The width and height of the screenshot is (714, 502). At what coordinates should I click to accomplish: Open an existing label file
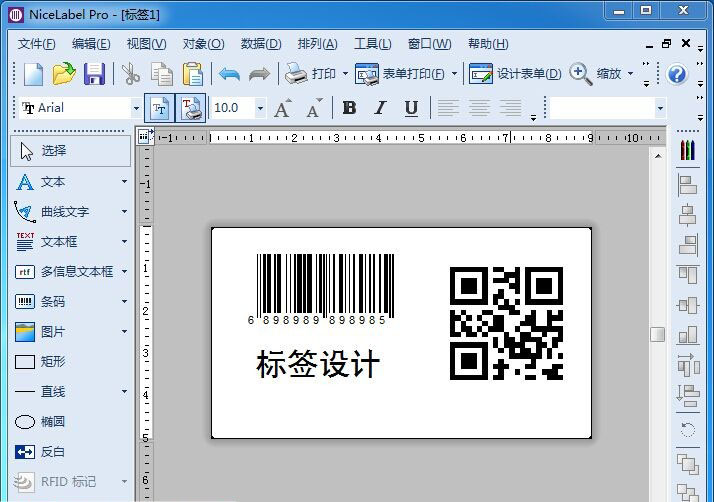tap(64, 74)
